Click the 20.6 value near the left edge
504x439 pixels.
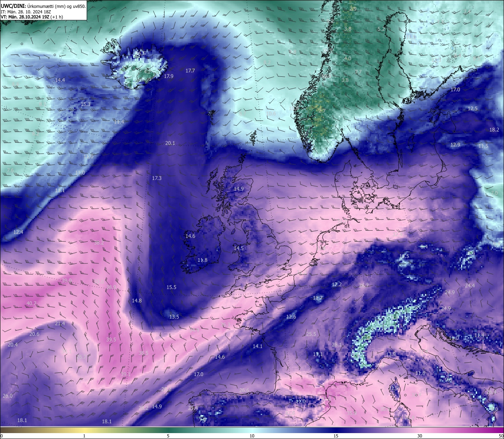[x=34, y=334]
